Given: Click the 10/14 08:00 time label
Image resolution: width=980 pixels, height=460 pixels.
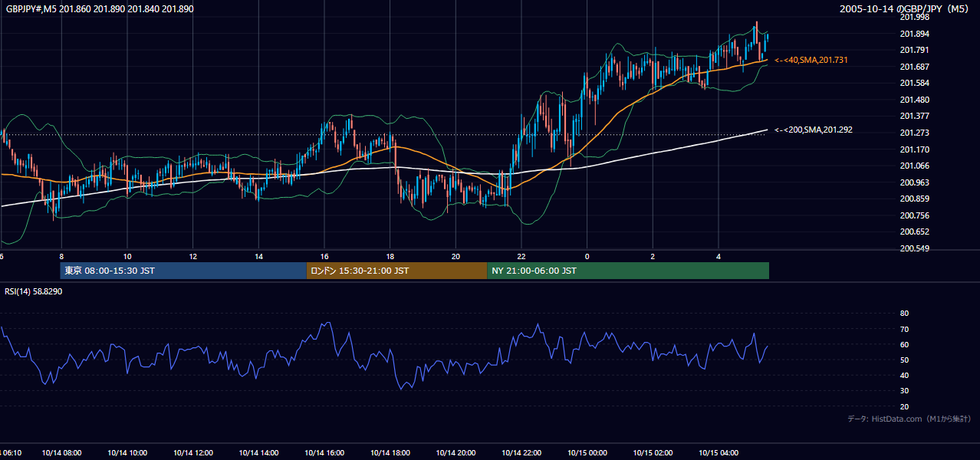Looking at the screenshot, I should click(x=61, y=453).
